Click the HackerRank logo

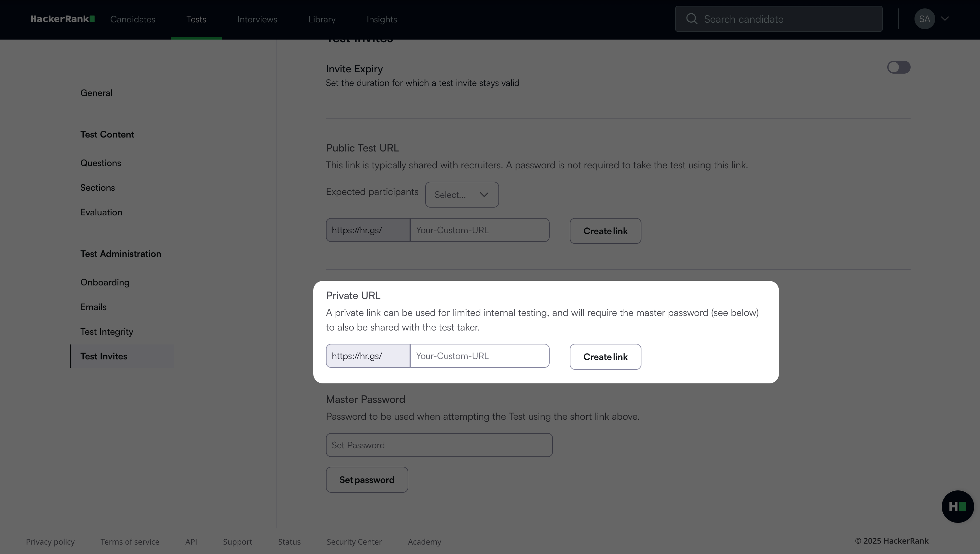tap(62, 19)
